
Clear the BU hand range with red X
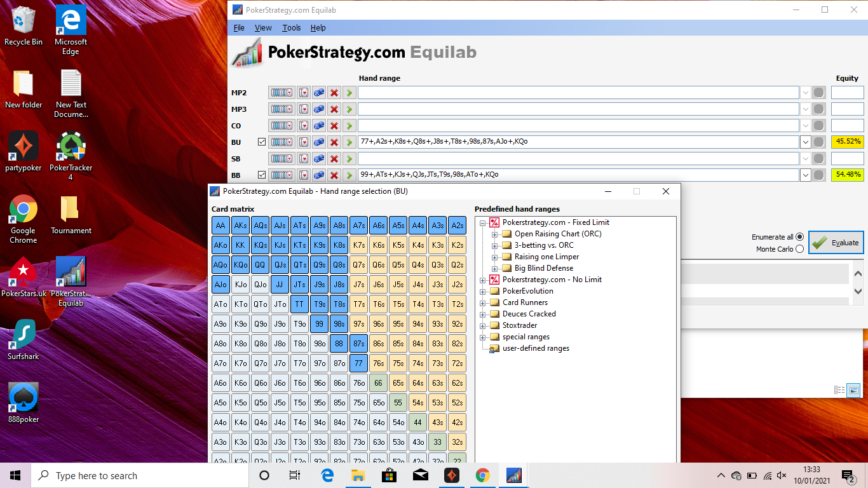pyautogui.click(x=334, y=142)
